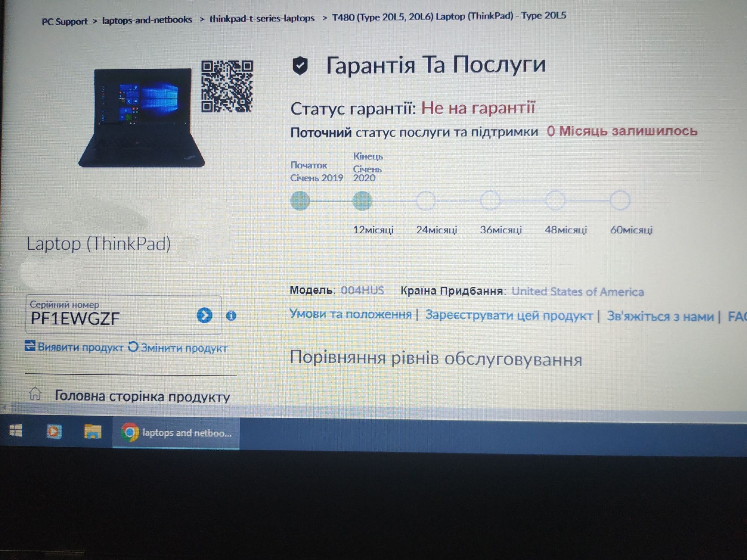Click the horizontal scrollbar left arrow

(4, 407)
